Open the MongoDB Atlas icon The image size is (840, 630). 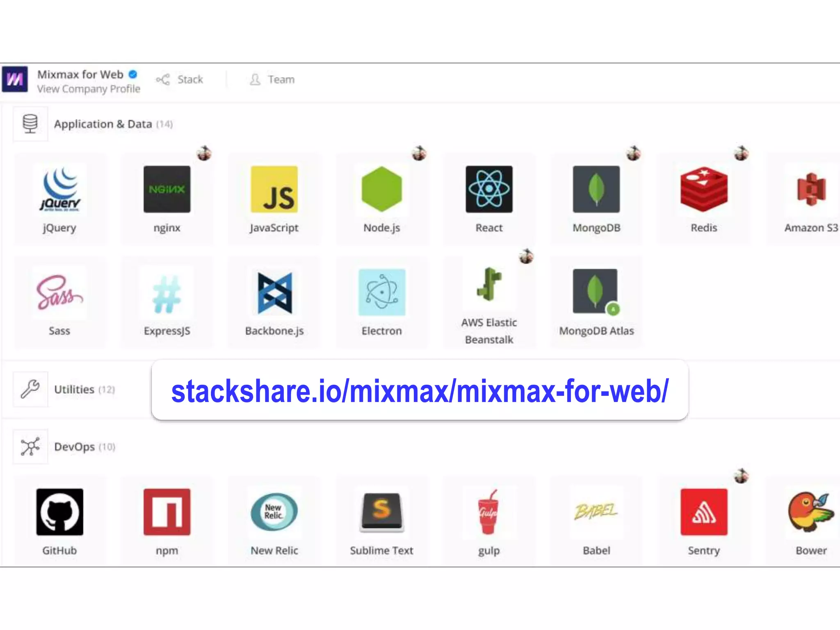[x=596, y=292]
